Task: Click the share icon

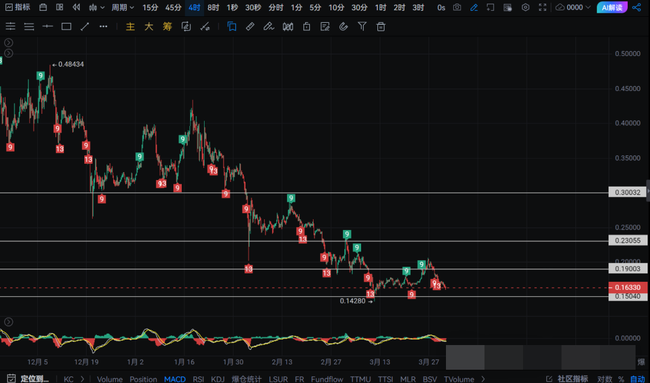Action: (x=637, y=7)
